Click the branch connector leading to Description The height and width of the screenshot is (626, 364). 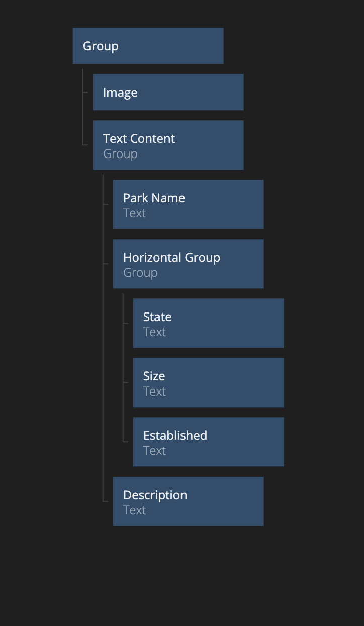tap(106, 501)
